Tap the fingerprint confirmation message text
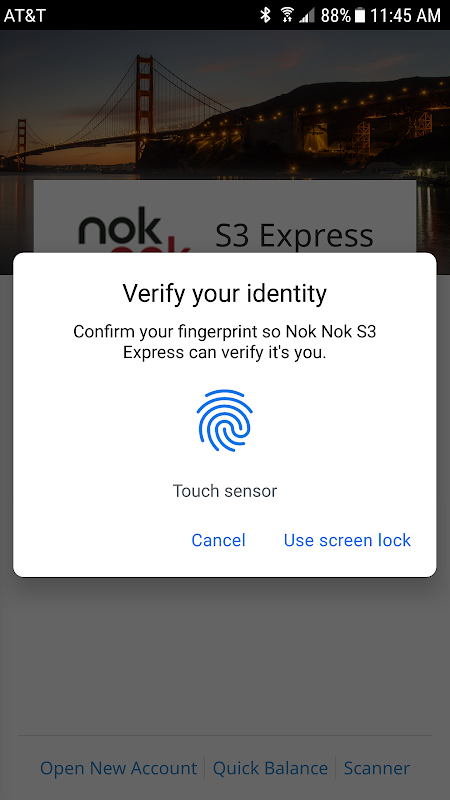Viewport: 450px width, 800px height. coord(224,342)
